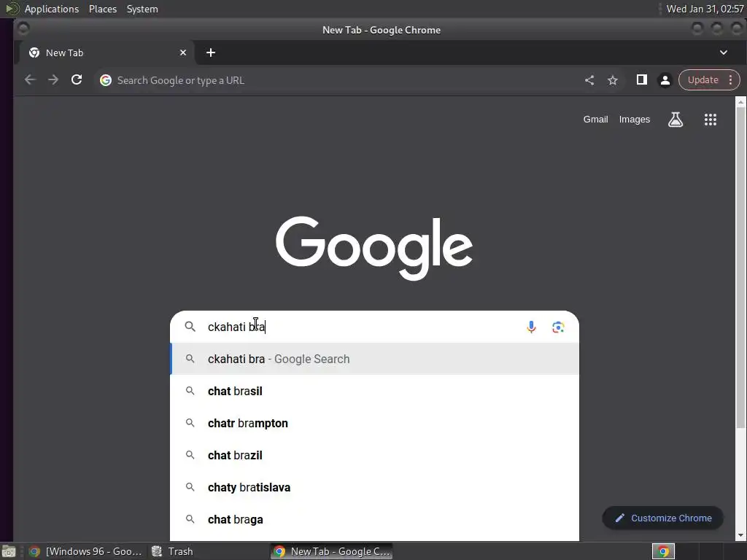Viewport: 747px width, 560px height.
Task: Open the Applications menu
Action: click(x=52, y=9)
